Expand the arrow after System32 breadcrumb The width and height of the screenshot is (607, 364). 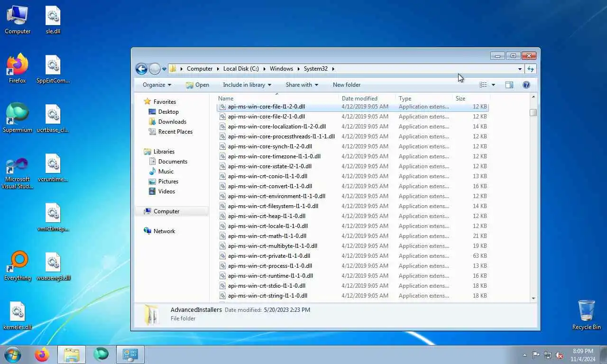333,69
